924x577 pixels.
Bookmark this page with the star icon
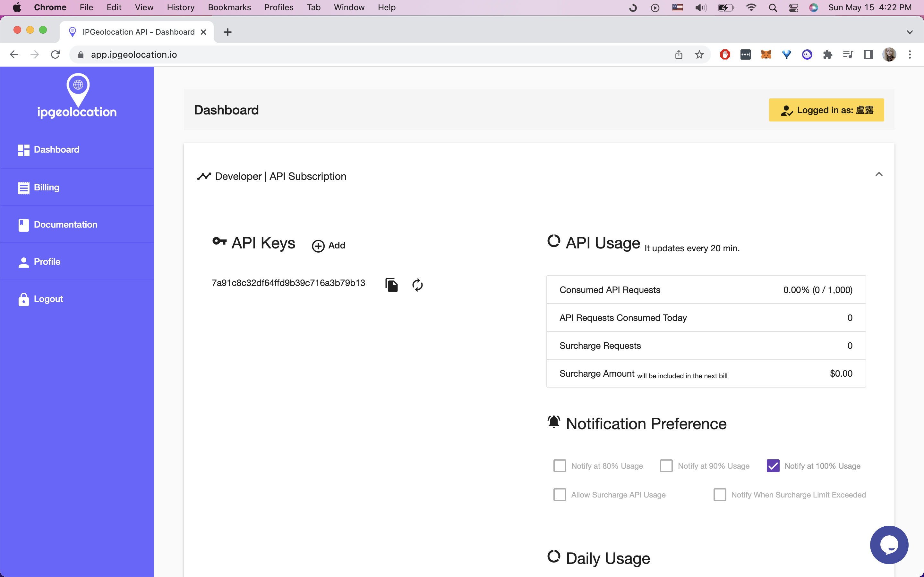699,54
